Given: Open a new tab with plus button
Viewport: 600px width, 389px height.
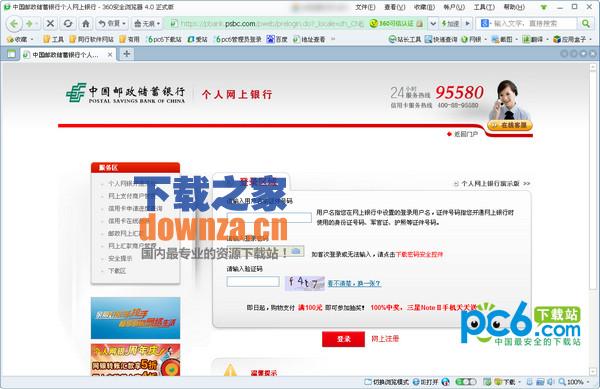Looking at the screenshot, I should point(126,54).
